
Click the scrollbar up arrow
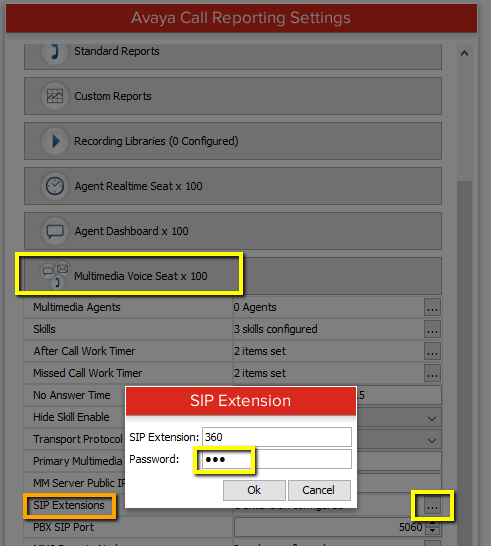(x=464, y=53)
